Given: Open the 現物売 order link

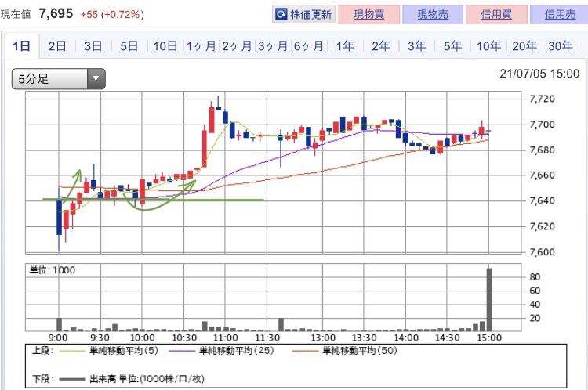Looking at the screenshot, I should [433, 15].
